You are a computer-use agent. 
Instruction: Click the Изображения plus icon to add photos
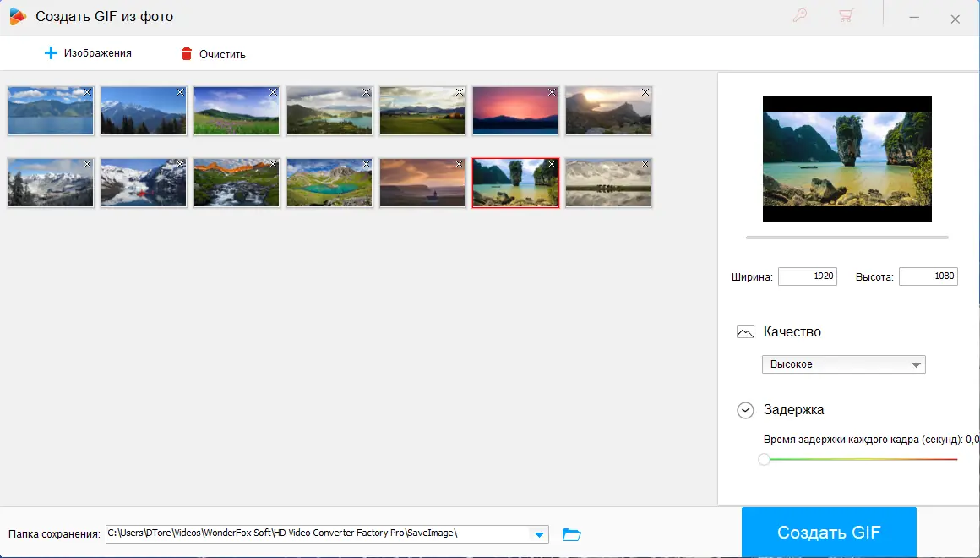[x=52, y=52]
